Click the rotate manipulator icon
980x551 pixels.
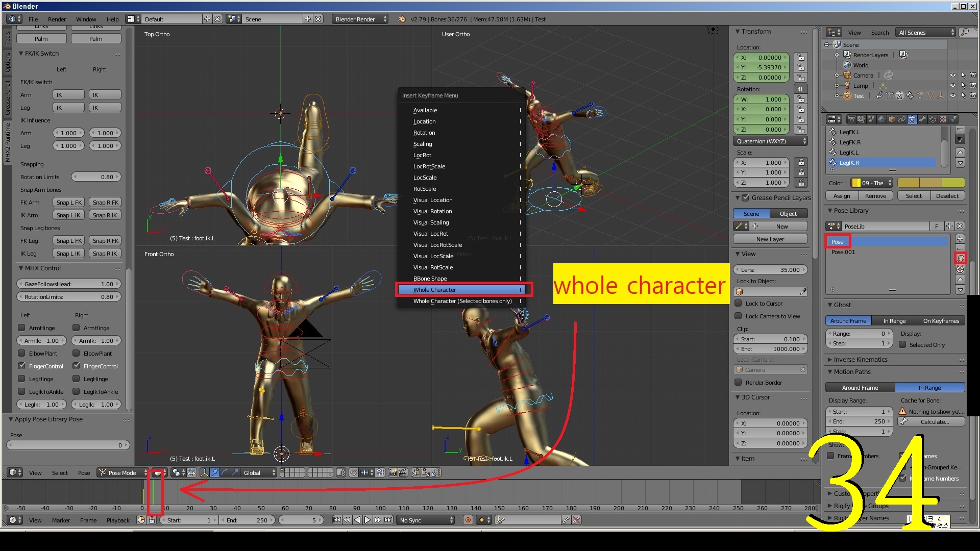coord(225,473)
